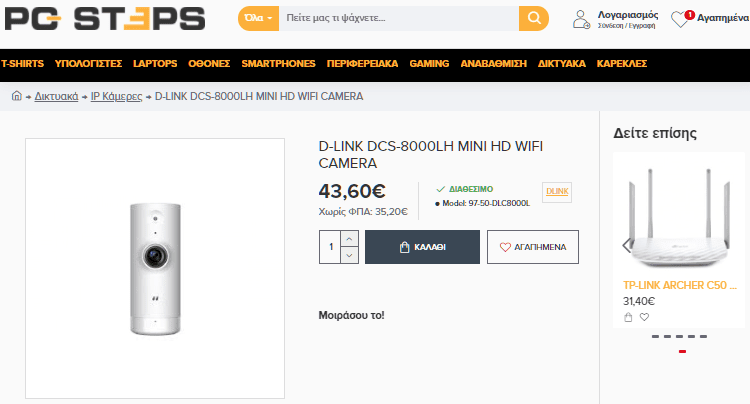
Task: Decrease quantity with the down arrow
Action: [349, 255]
